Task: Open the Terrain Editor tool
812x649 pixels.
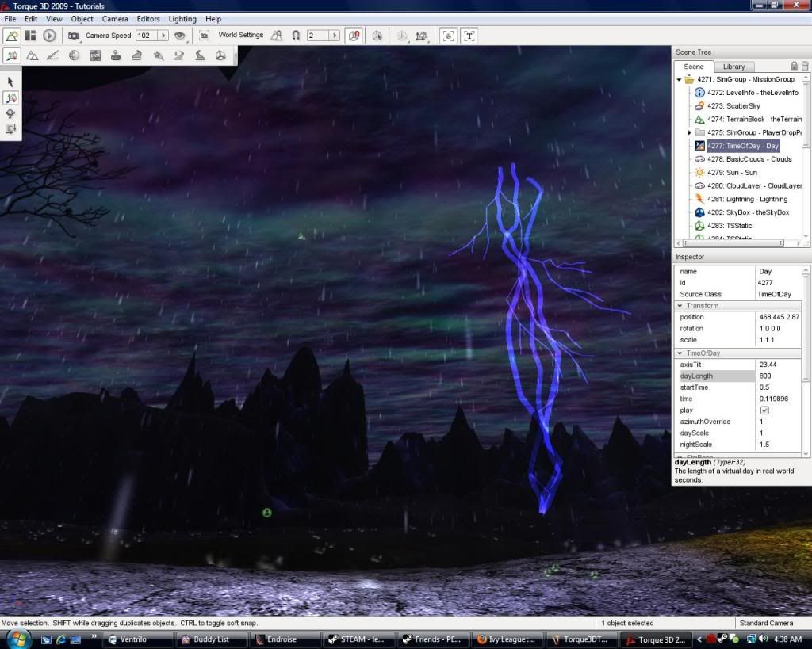Action: tap(33, 55)
